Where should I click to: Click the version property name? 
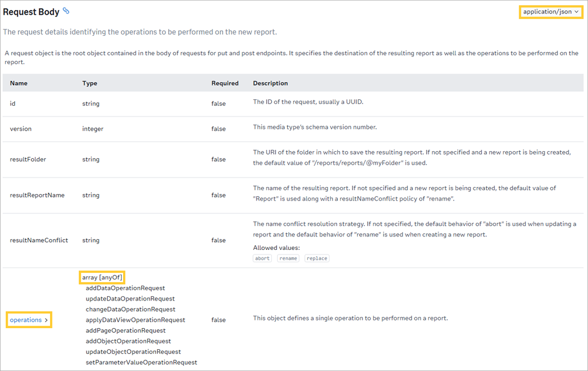point(21,129)
